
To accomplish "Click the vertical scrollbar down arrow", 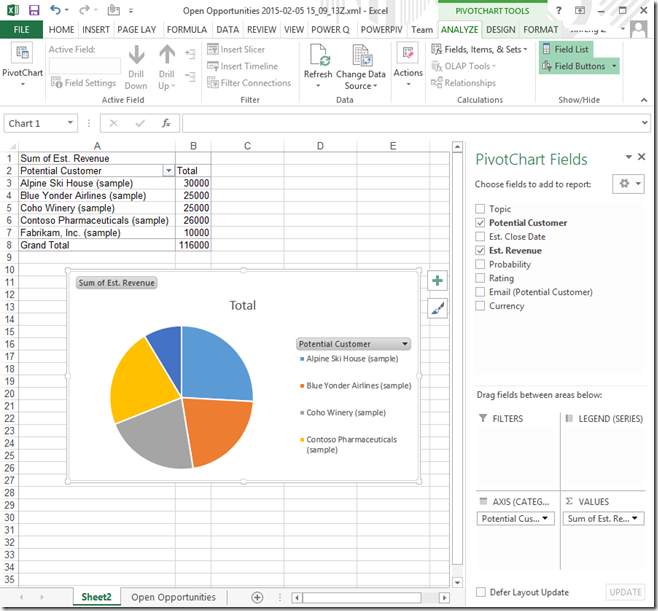I will [x=457, y=582].
